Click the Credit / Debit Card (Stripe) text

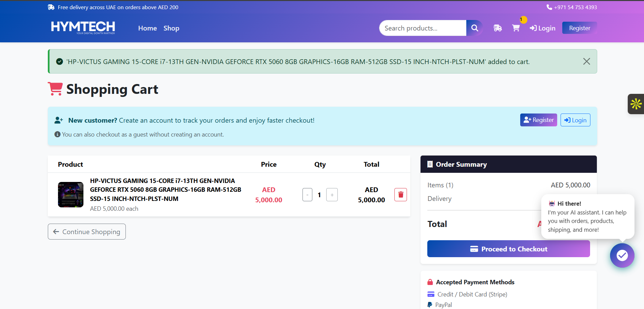point(472,294)
